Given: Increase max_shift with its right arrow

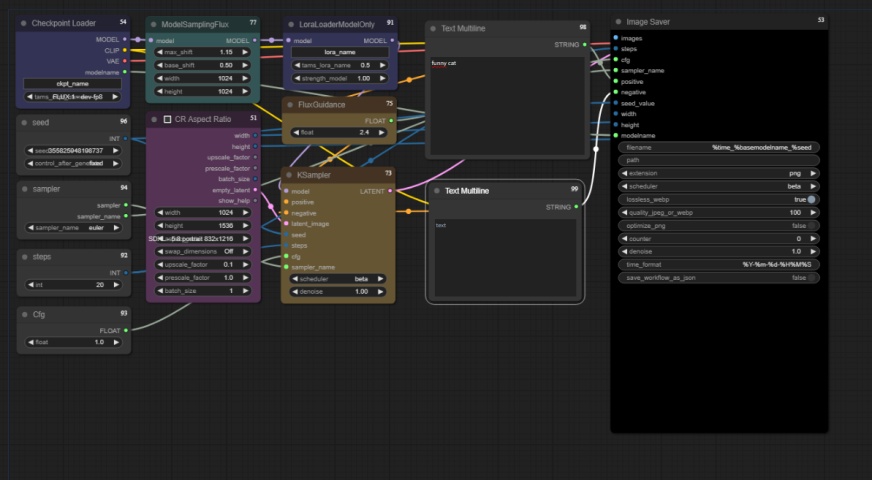Looking at the screenshot, I should pyautogui.click(x=245, y=52).
